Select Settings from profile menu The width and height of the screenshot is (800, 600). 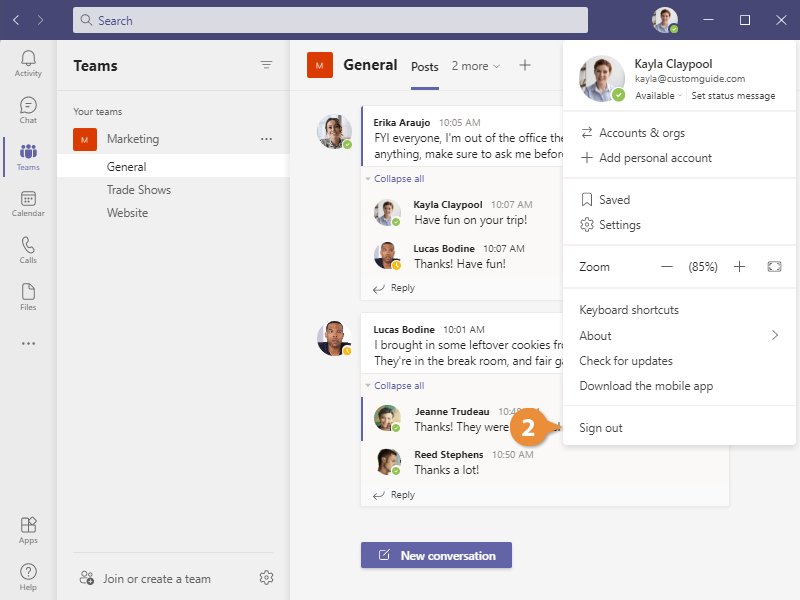[x=619, y=225]
